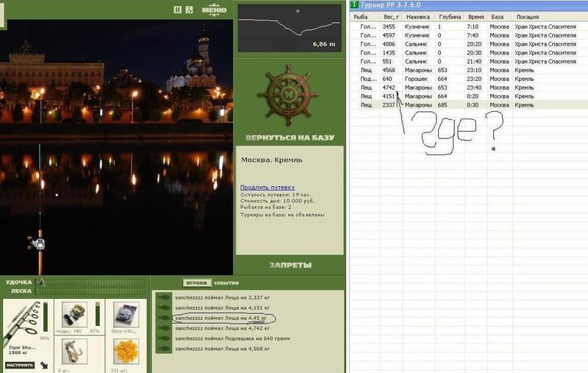Click ВЕРНУТЬСЯ НА БАЗУ button
Image resolution: width=588 pixels, height=373 pixels.
click(x=290, y=138)
